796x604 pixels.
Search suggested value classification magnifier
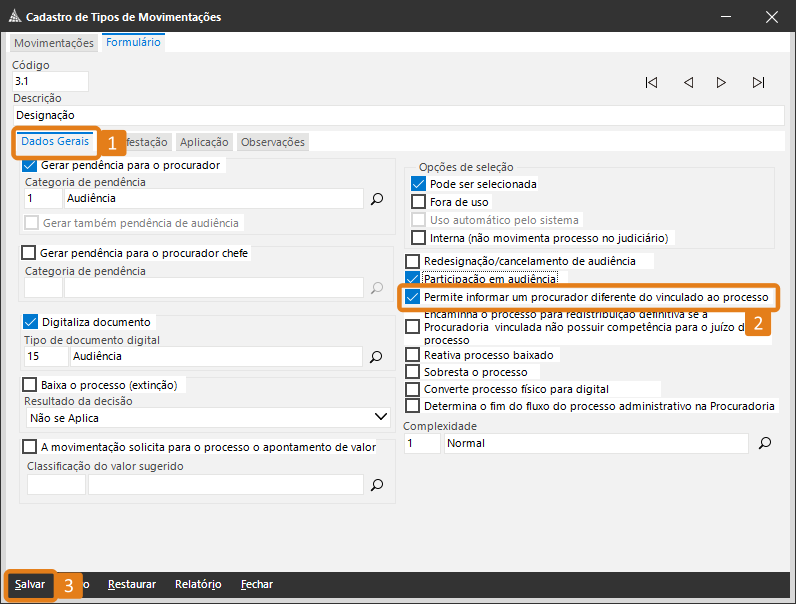coord(377,484)
